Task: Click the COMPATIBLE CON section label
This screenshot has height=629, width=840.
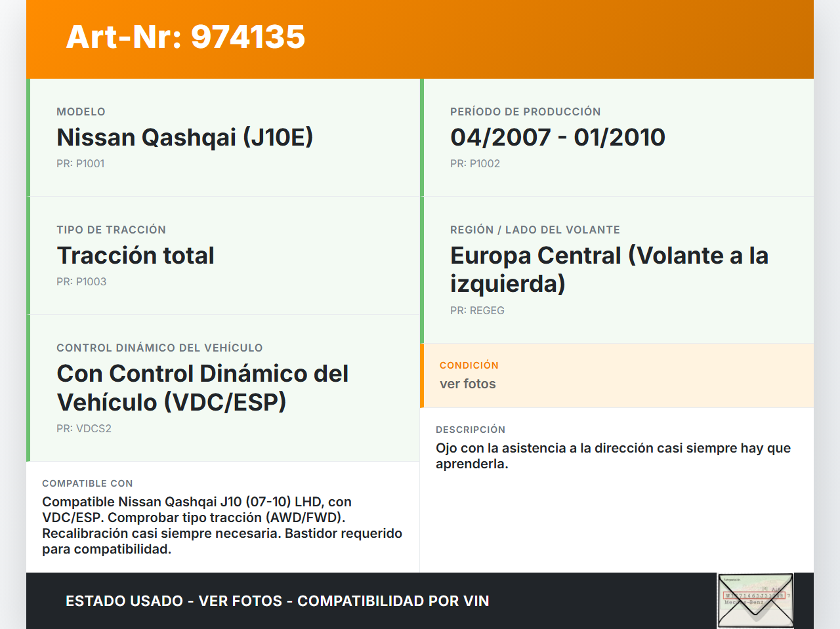Action: (x=87, y=483)
